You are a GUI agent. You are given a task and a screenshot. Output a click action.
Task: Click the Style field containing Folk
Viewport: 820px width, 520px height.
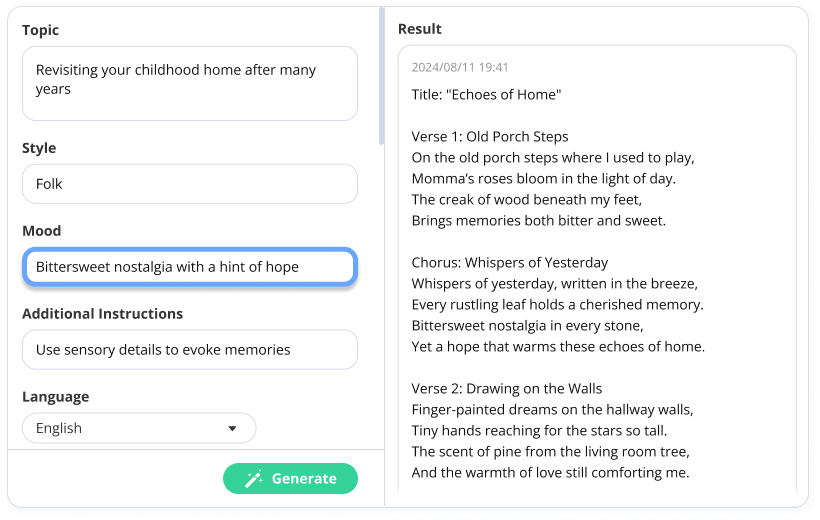click(190, 184)
